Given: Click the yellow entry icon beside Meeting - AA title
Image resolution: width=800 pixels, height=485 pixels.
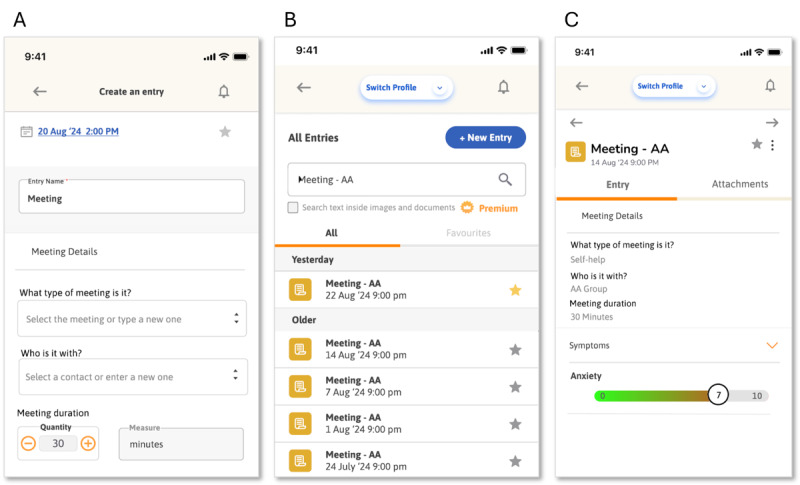Looking at the screenshot, I should coord(576,152).
